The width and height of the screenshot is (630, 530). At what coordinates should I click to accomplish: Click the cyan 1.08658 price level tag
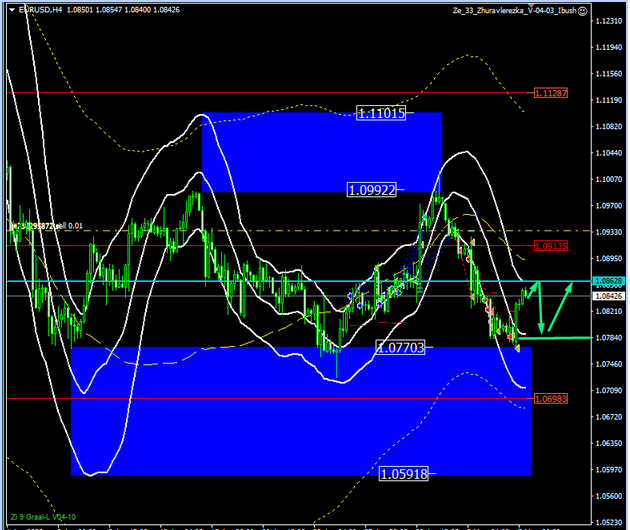pyautogui.click(x=608, y=281)
